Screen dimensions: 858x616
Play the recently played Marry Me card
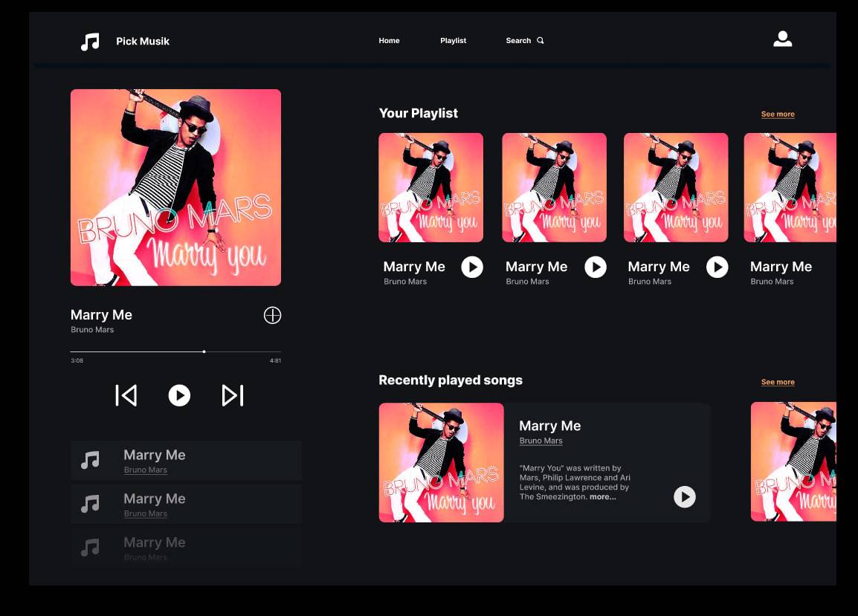tap(685, 497)
